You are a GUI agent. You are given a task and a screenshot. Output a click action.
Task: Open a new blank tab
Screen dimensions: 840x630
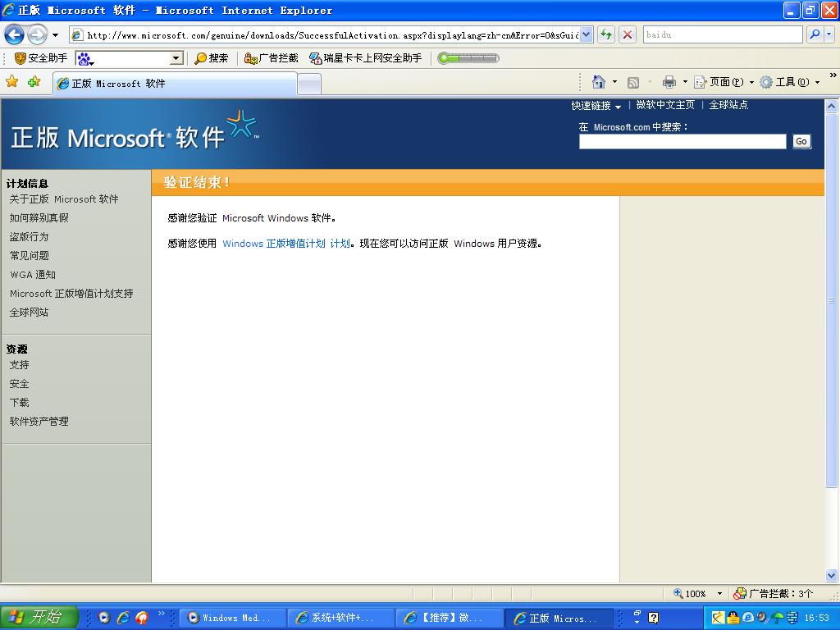coord(309,84)
